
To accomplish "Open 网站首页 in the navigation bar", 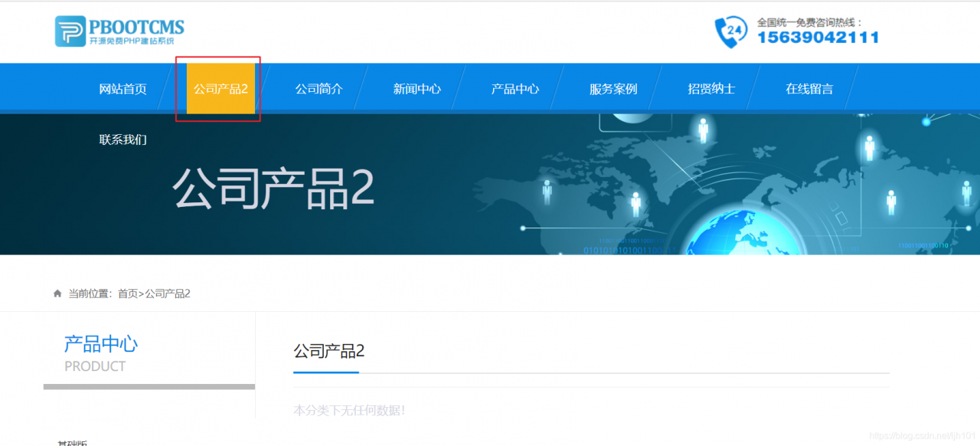I will pos(123,88).
